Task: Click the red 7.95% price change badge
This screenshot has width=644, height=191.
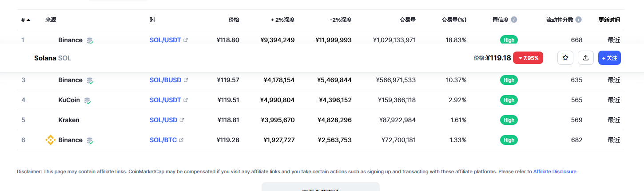Action: pos(528,58)
